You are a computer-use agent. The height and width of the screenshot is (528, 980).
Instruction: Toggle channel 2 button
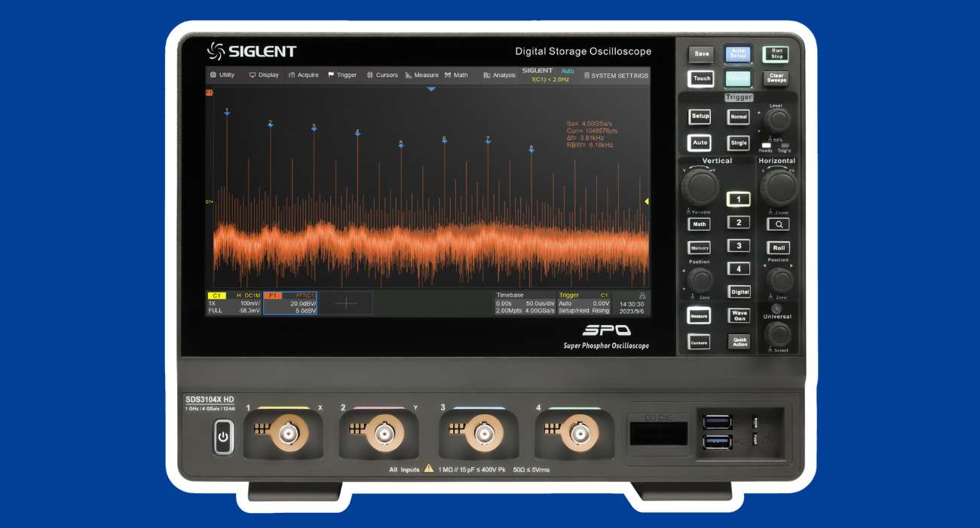[738, 223]
